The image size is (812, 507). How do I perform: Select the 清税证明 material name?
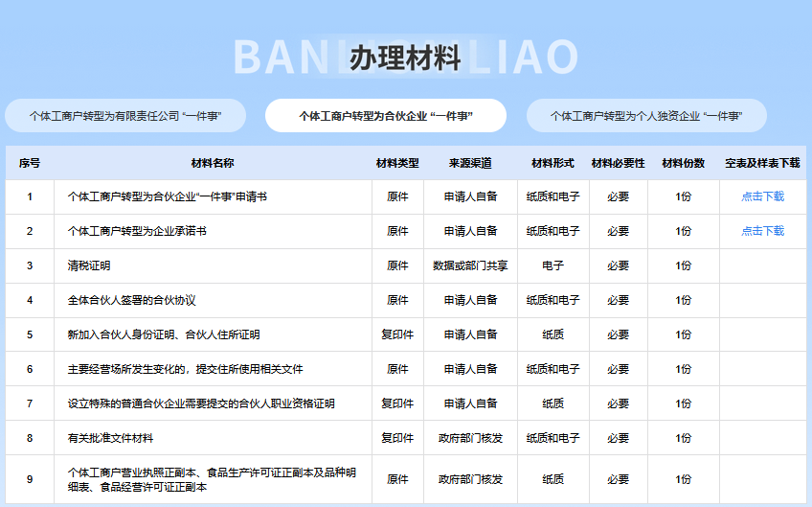(90, 265)
